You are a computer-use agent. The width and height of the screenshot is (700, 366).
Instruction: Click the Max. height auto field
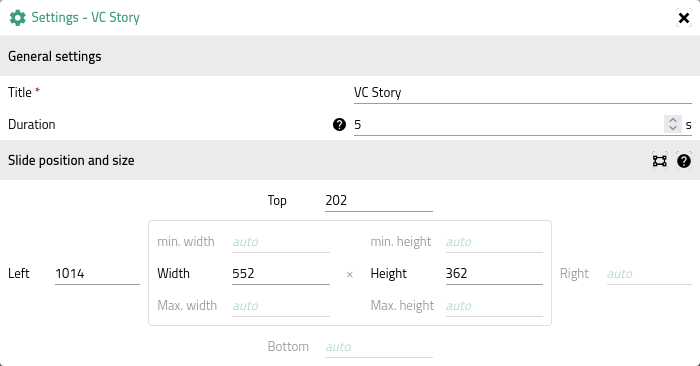494,306
